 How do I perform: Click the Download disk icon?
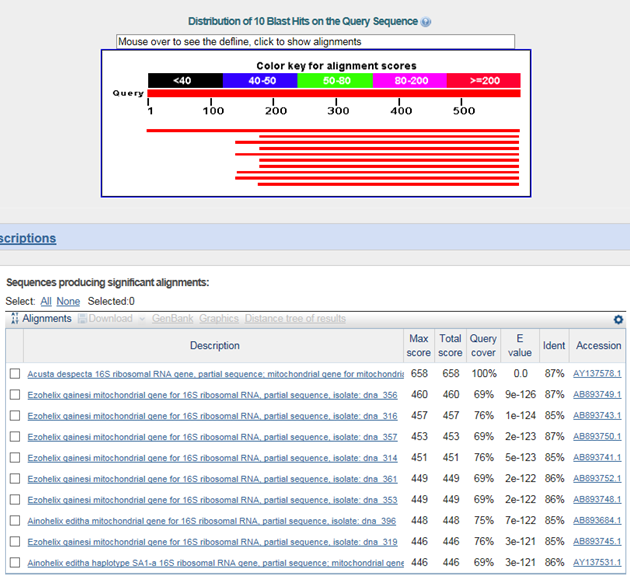click(x=82, y=319)
